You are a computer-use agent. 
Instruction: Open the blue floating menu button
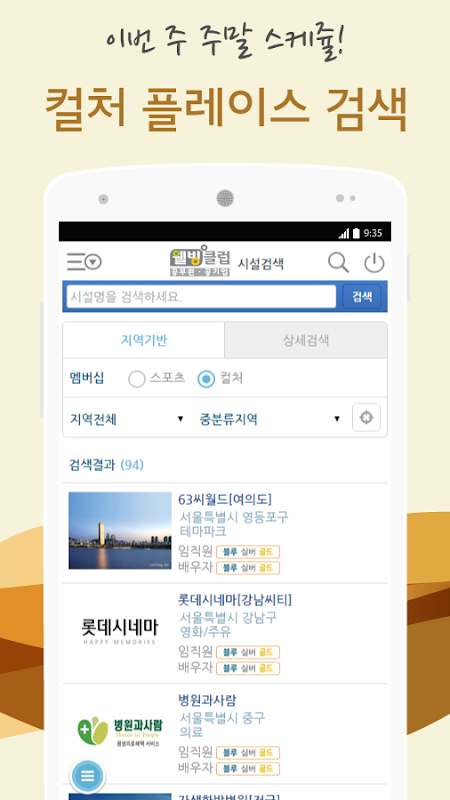tap(88, 776)
